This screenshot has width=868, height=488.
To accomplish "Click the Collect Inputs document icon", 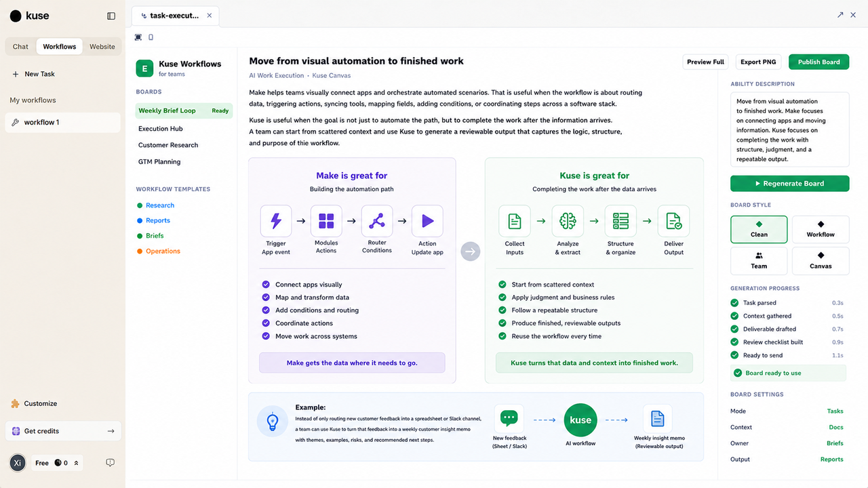I will [515, 221].
